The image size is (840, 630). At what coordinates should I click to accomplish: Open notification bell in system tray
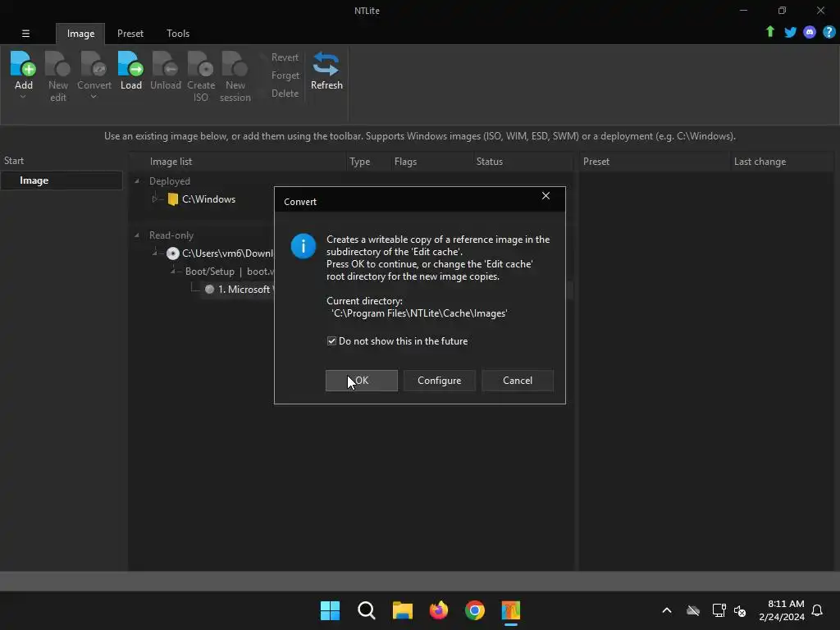[x=817, y=610]
